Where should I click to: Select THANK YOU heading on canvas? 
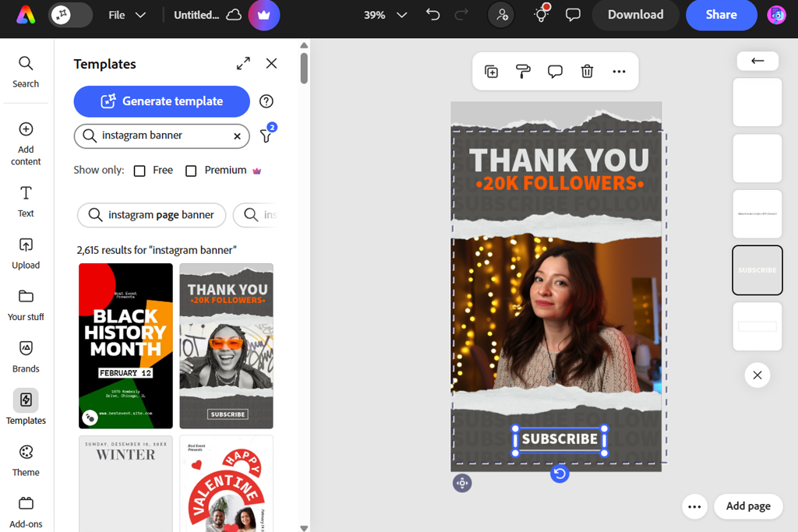pos(559,160)
